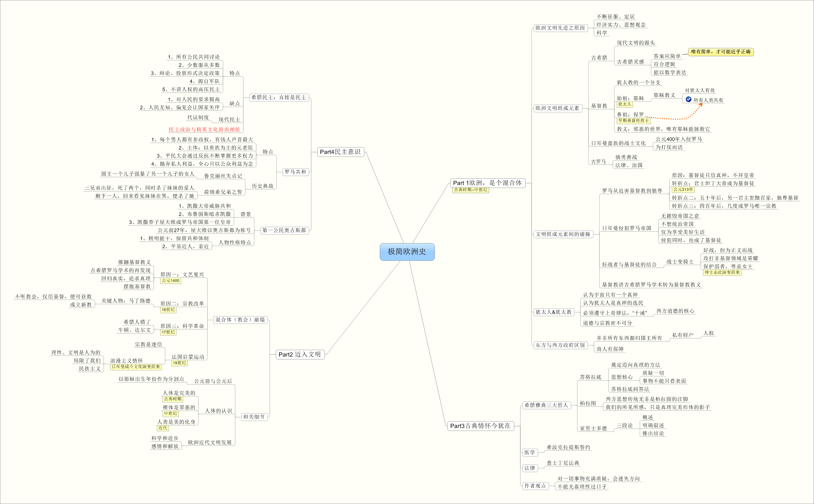This screenshot has width=814, height=504.
Task: Select the Part 1欧洲，是个混合体 branch node
Action: tap(487, 183)
